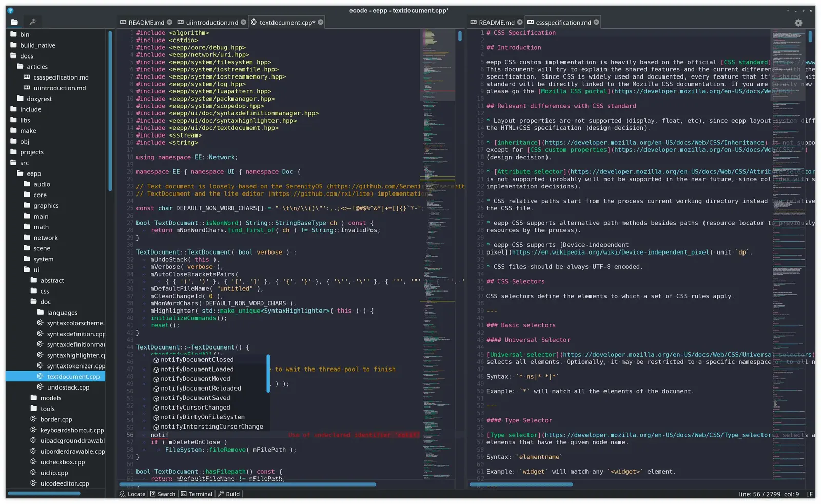
Task: Click the LF line ending indicator
Action: pos(810,494)
